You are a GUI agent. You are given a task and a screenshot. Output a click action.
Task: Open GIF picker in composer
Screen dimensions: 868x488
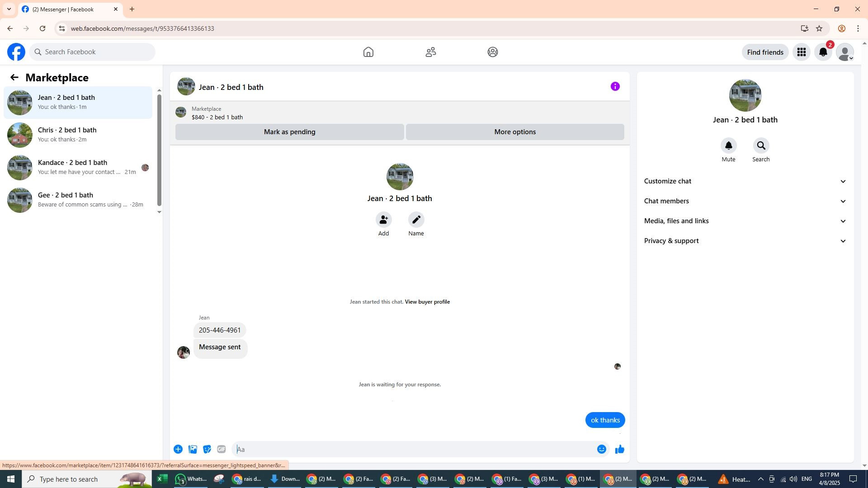(221, 449)
